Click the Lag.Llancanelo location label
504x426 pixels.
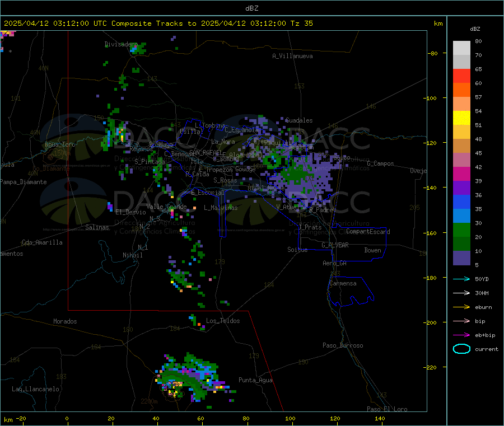pos(35,389)
